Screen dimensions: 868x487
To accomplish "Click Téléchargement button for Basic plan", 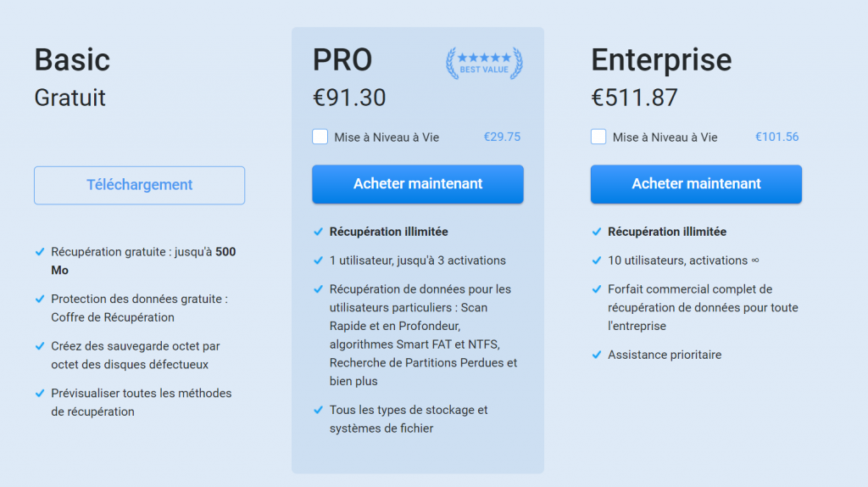I will click(140, 185).
